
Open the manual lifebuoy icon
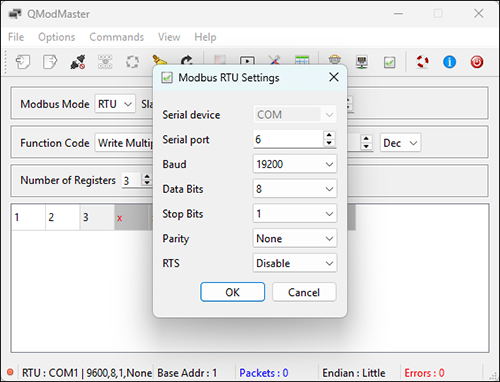[x=423, y=62]
